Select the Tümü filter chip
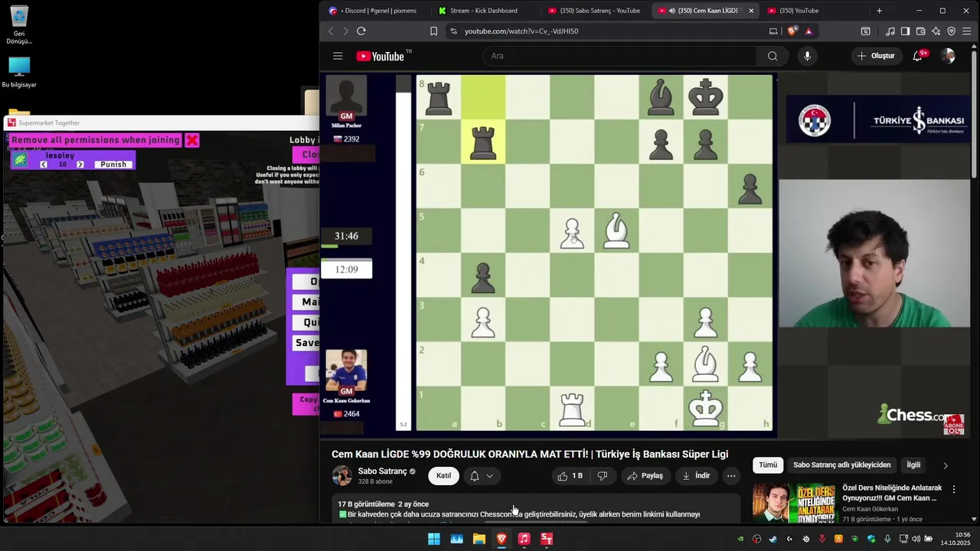The image size is (980, 551). point(768,465)
